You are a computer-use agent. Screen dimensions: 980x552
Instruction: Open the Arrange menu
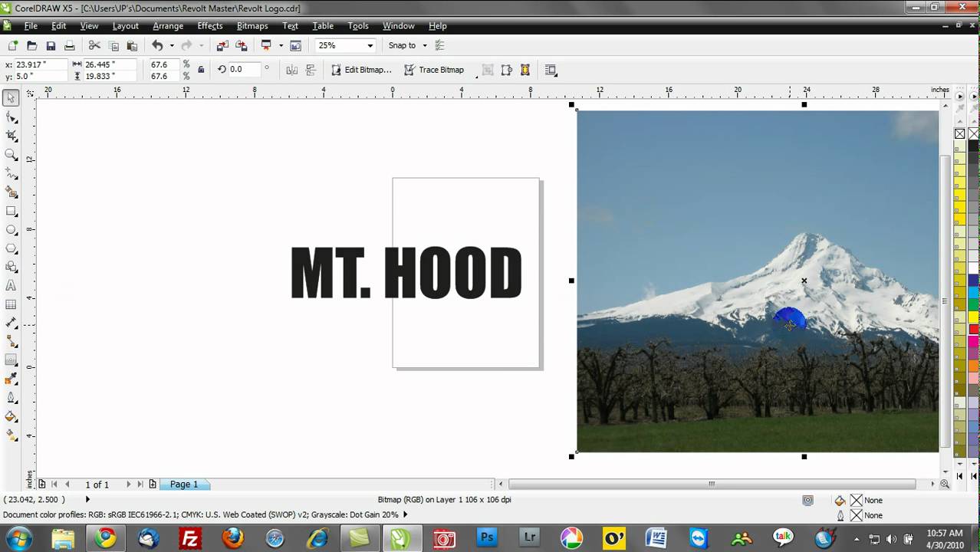click(x=168, y=26)
